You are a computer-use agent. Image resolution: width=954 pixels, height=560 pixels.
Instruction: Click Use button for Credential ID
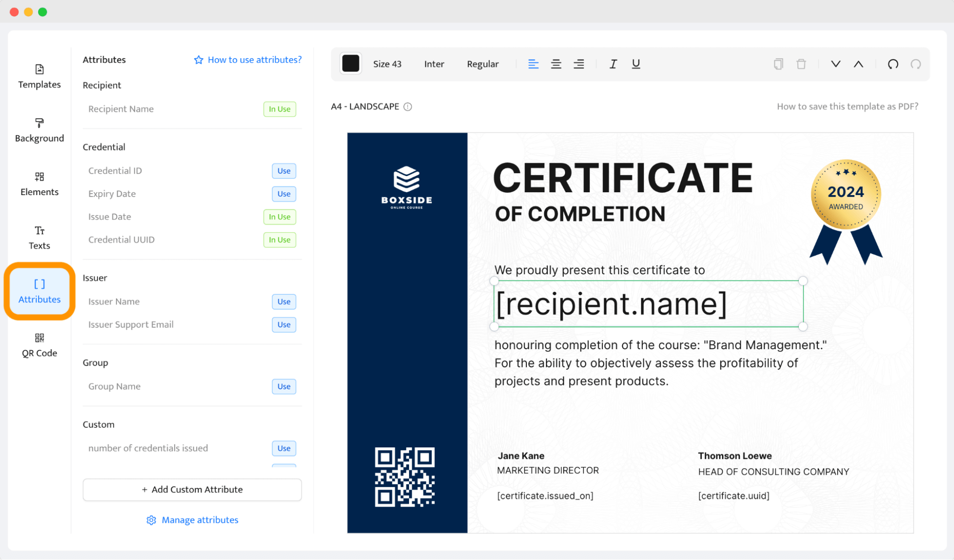tap(284, 171)
